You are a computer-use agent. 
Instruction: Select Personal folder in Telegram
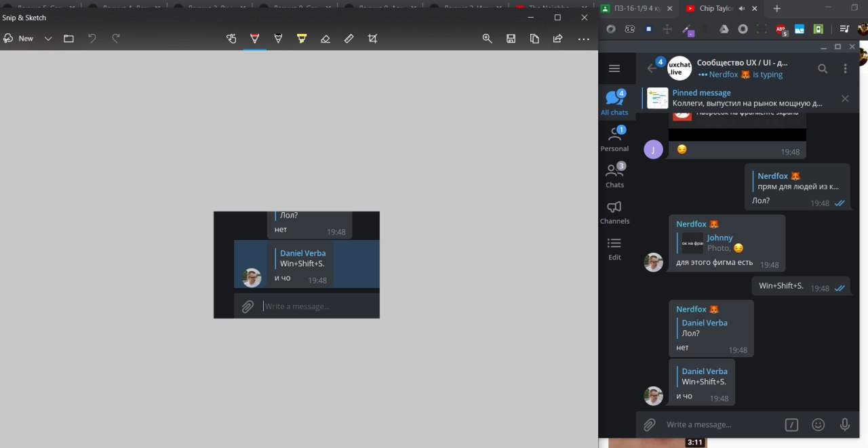(614, 138)
